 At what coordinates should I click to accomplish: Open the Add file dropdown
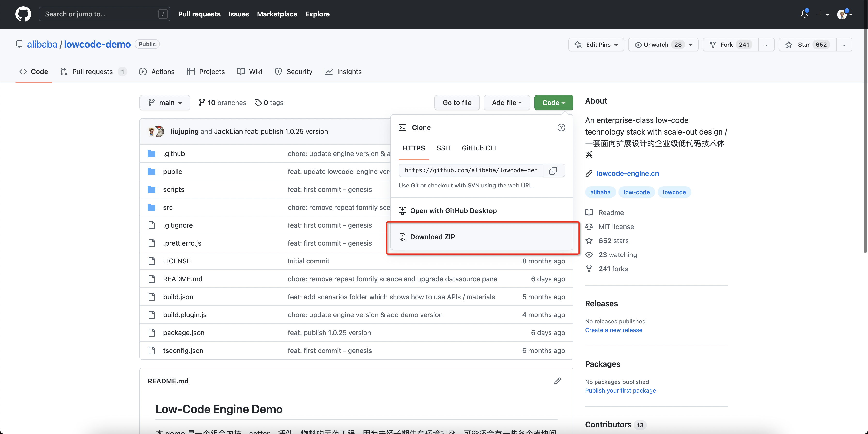[506, 103]
